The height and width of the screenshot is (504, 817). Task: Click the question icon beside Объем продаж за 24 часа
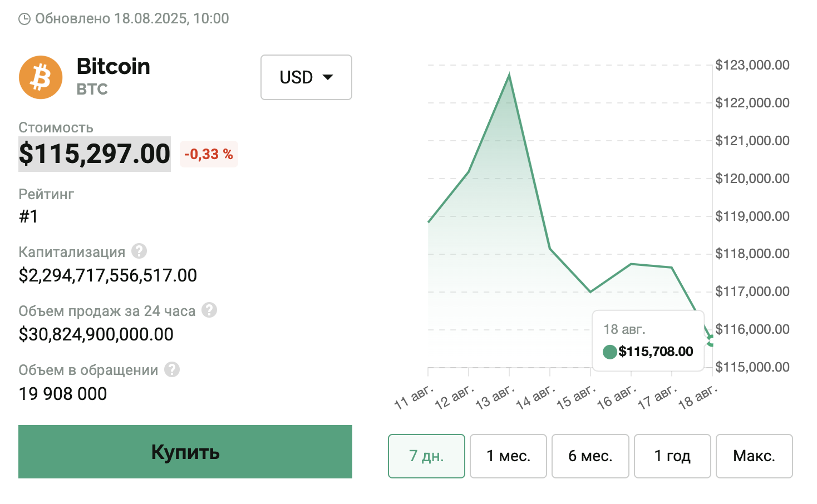coord(209,310)
